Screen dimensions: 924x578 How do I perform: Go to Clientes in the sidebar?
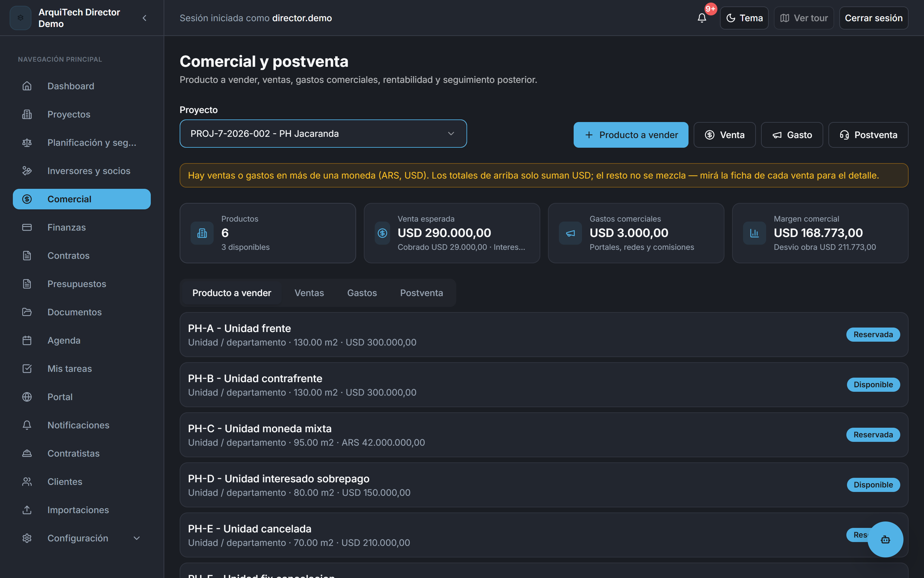[x=82, y=482]
